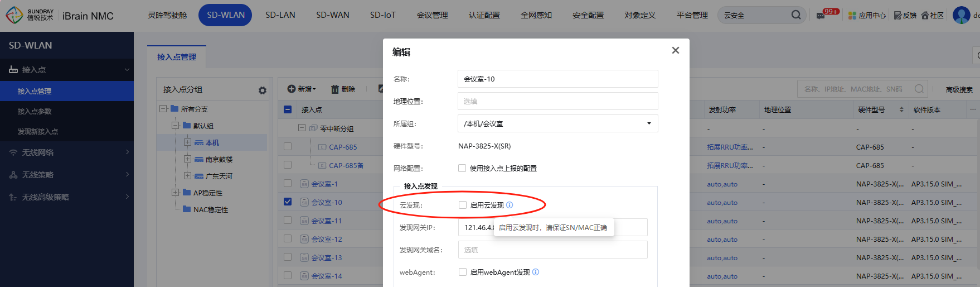Click the 接入点 sidebar icon

coord(13,70)
